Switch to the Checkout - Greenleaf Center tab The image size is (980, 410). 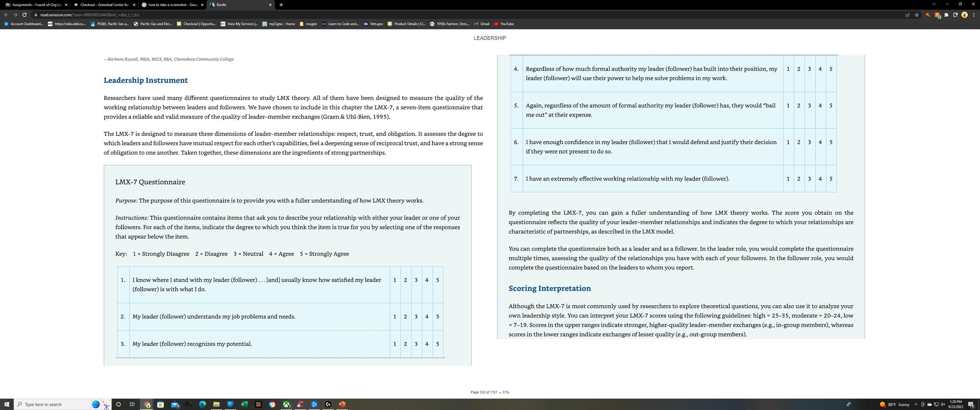(104, 5)
